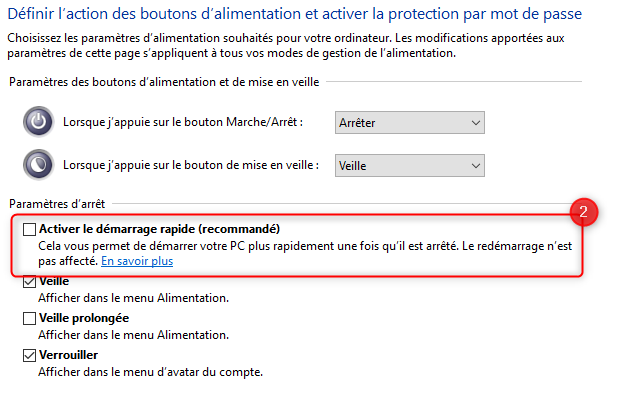The image size is (622, 399).
Task: Click the sleep button moon icon
Action: 38,165
